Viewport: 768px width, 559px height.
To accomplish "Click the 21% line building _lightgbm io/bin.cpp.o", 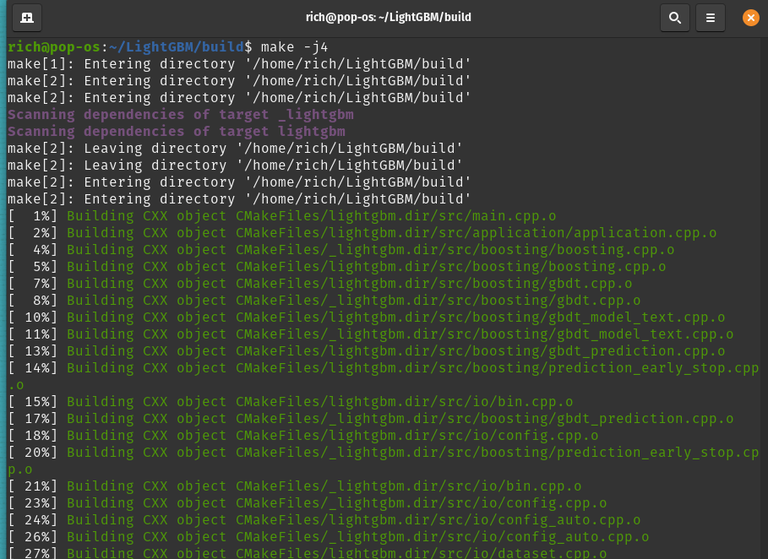I will click(294, 486).
